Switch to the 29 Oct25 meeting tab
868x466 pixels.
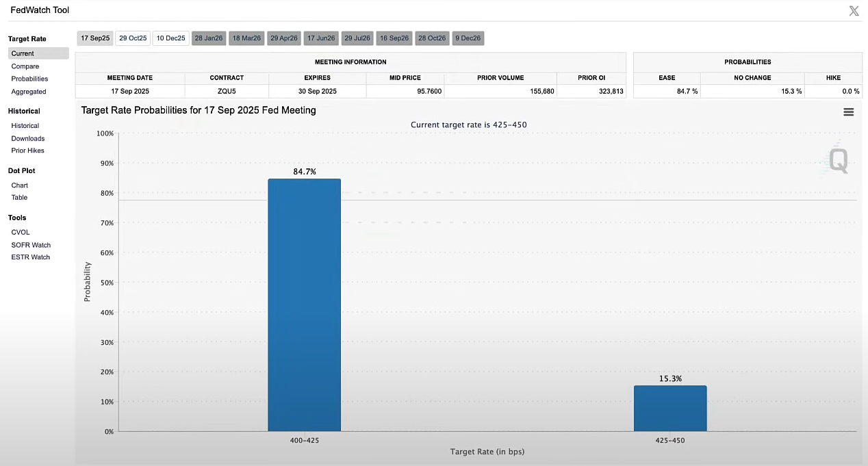(133, 38)
